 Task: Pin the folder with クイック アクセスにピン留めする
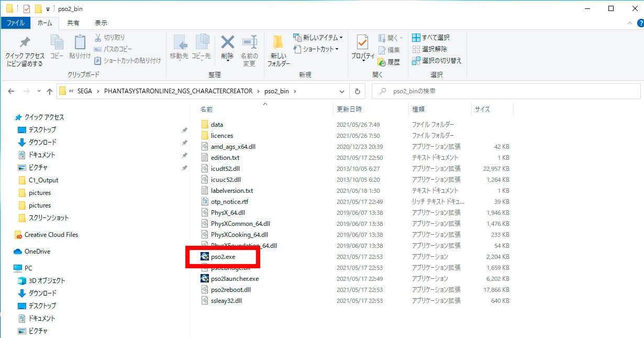(x=25, y=51)
